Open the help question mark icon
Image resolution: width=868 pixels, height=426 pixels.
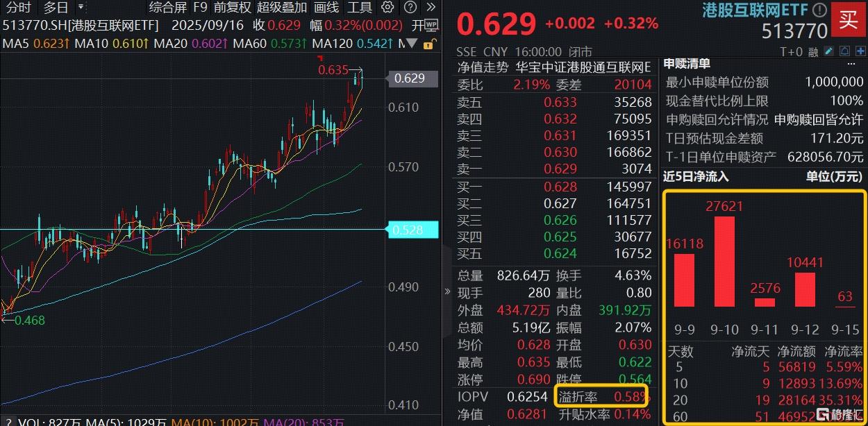coord(411,8)
